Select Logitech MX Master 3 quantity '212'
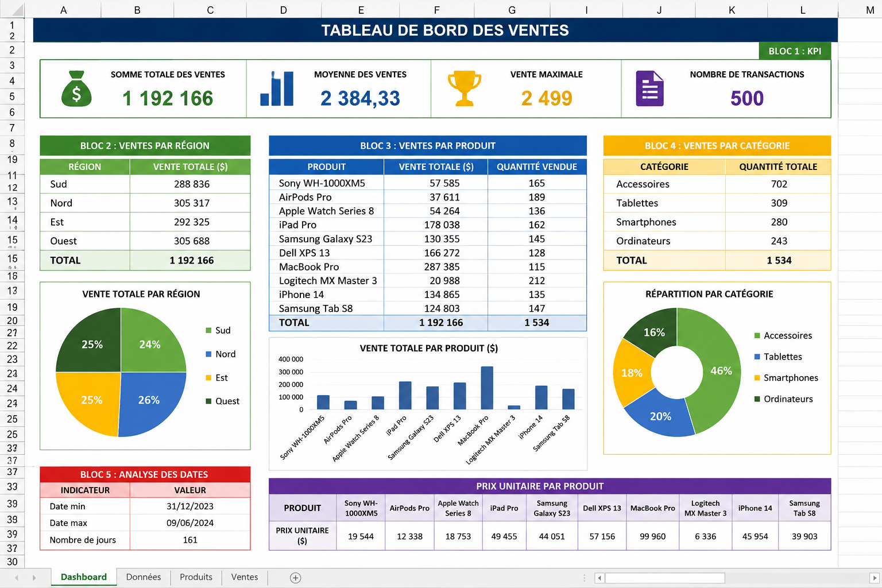The image size is (882, 588). 537,281
